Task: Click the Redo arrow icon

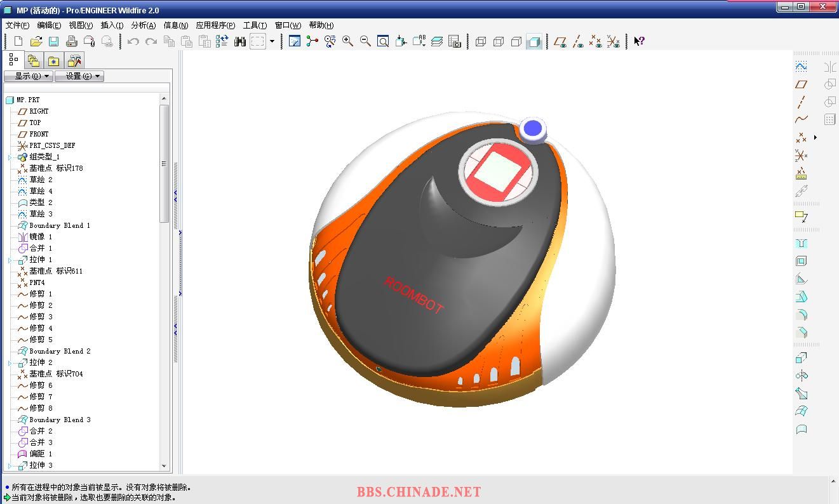Action: pyautogui.click(x=151, y=41)
